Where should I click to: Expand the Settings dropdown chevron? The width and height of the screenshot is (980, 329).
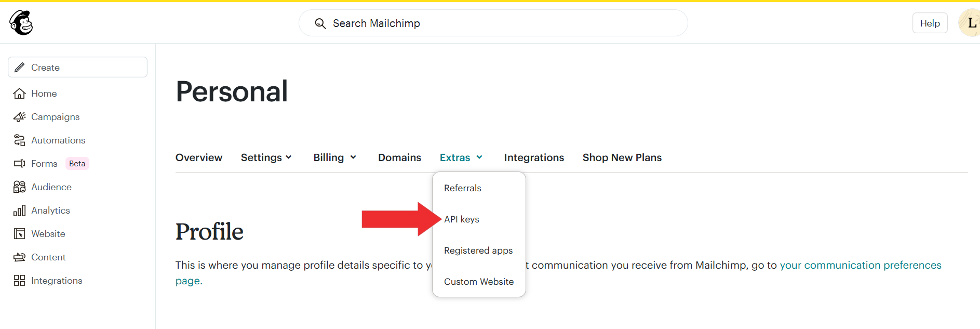[x=289, y=157]
